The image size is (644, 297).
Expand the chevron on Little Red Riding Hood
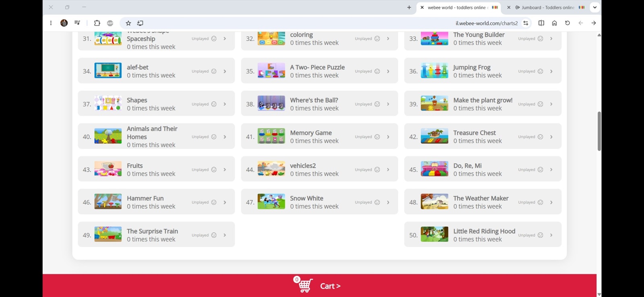(x=551, y=235)
